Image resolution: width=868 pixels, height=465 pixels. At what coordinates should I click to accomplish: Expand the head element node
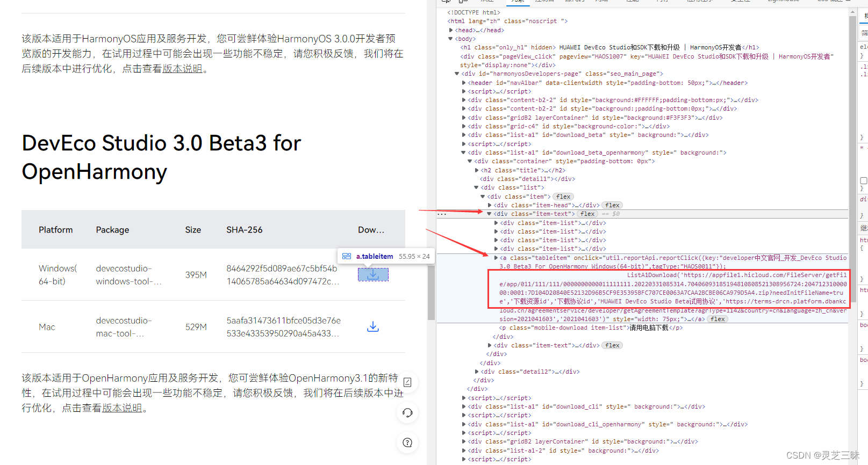click(x=451, y=30)
